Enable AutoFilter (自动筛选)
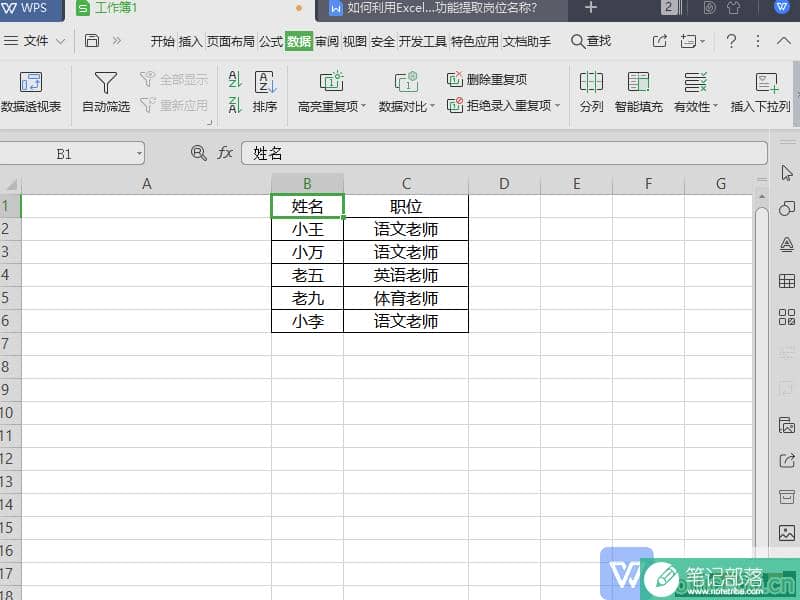800x600 pixels. click(x=106, y=92)
